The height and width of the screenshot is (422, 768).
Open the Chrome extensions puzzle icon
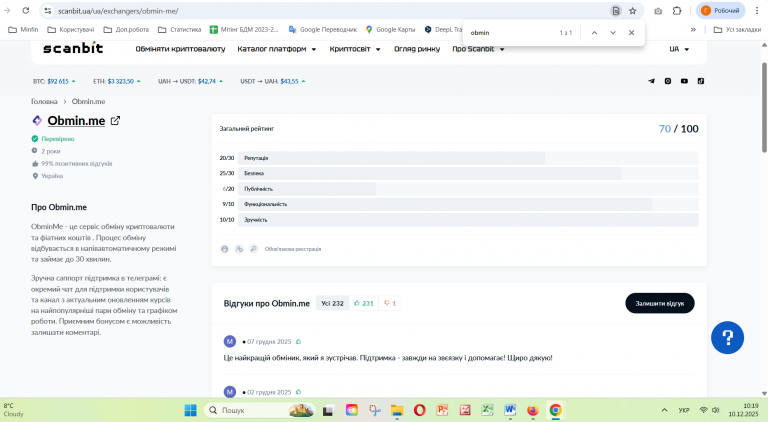coord(677,11)
